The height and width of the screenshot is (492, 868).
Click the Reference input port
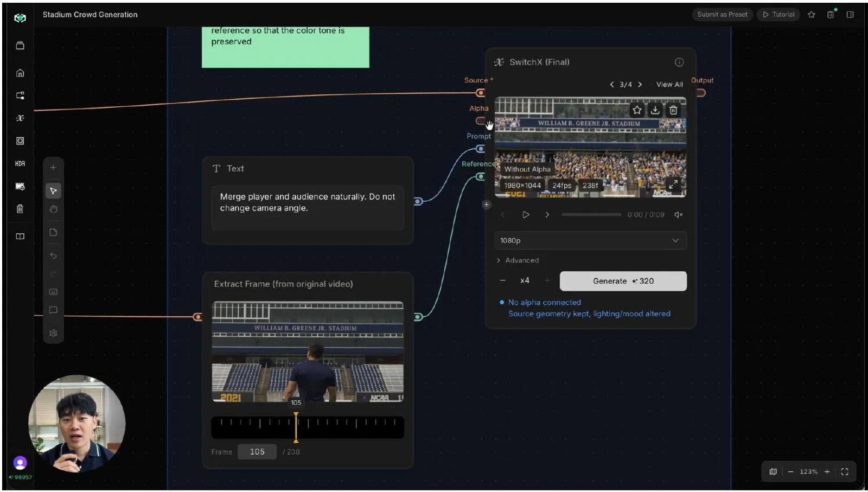481,176
